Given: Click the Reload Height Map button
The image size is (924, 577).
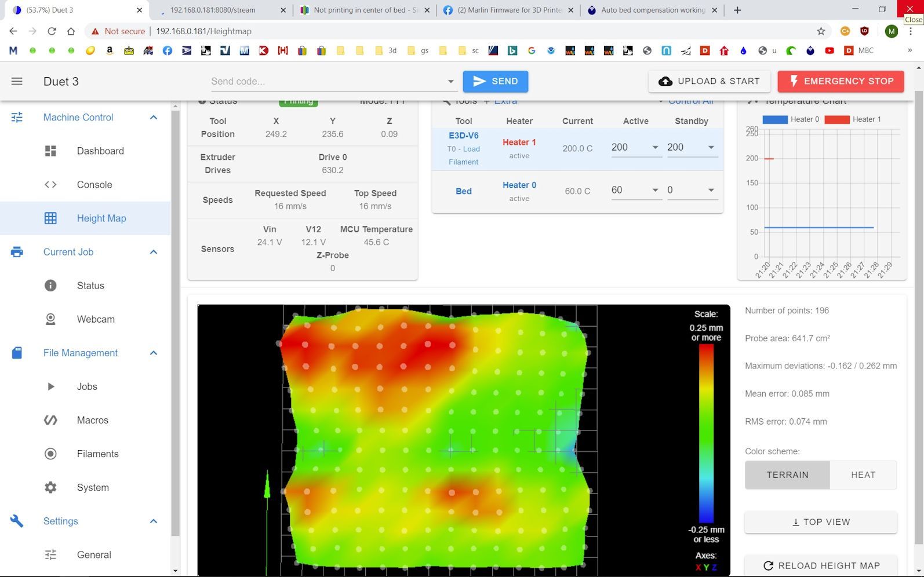Looking at the screenshot, I should [821, 566].
